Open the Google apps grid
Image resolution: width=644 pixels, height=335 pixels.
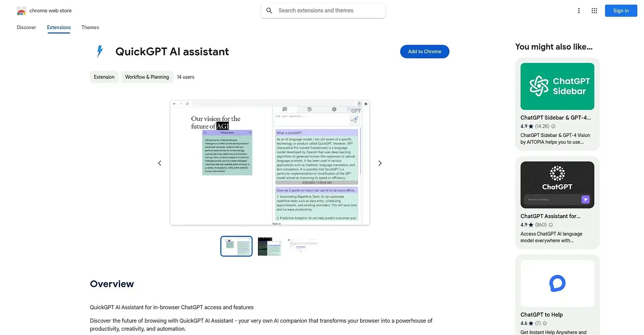click(594, 11)
